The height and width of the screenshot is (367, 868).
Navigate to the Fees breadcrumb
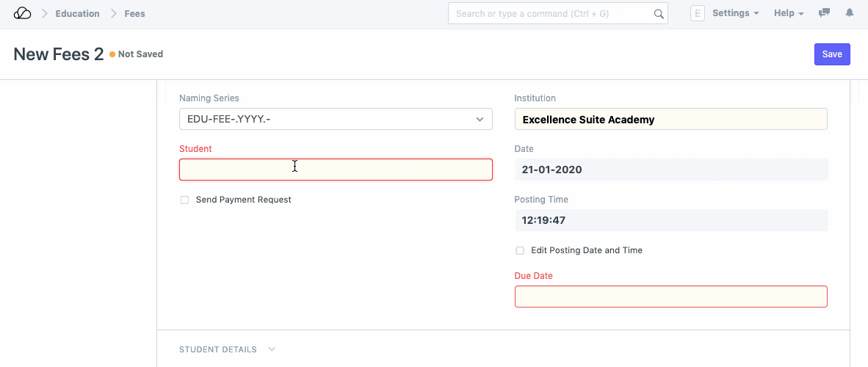click(x=134, y=13)
